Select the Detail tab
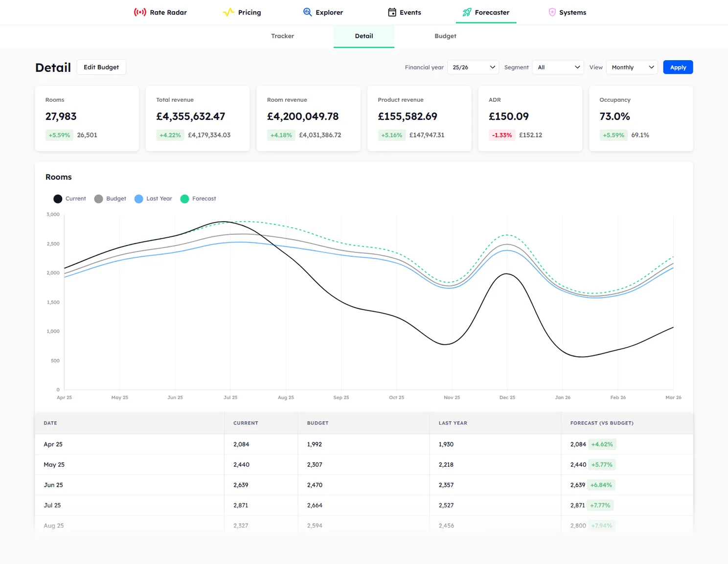This screenshot has width=728, height=564. click(x=364, y=36)
